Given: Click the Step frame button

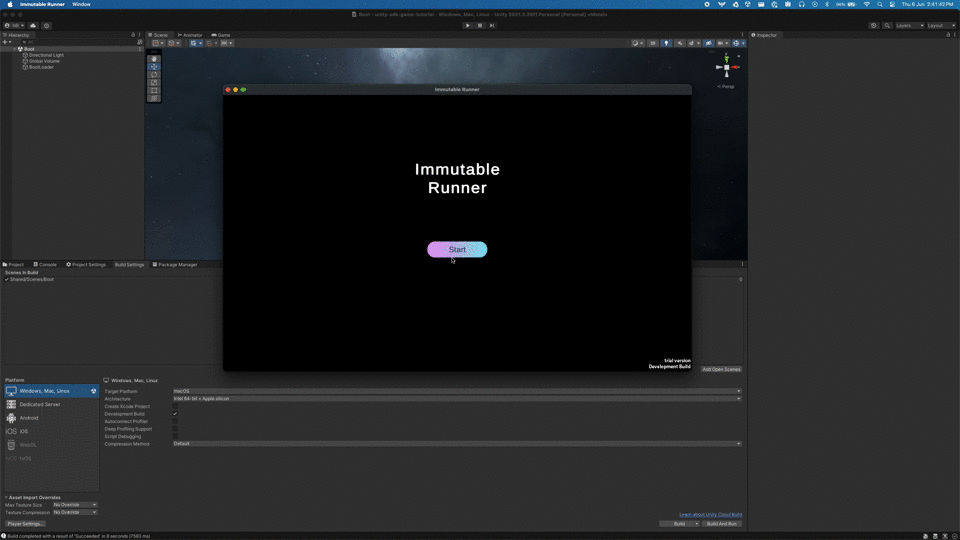Looking at the screenshot, I should tap(492, 26).
